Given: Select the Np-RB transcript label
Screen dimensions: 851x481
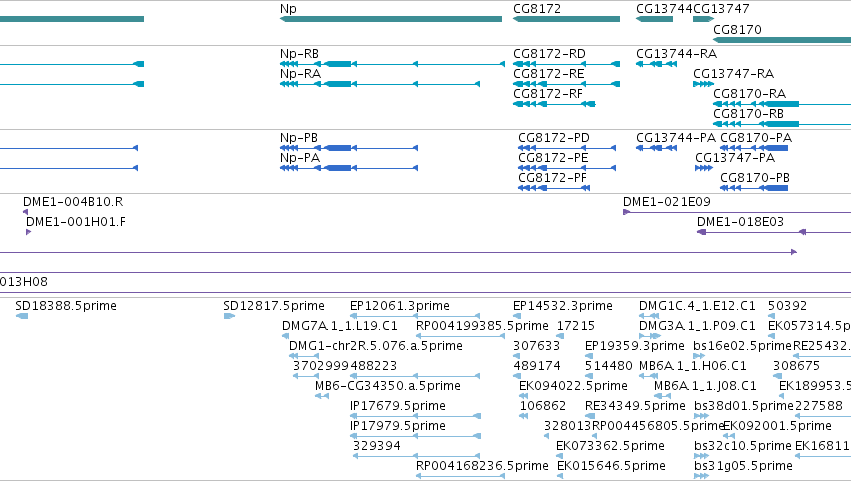Looking at the screenshot, I should [x=299, y=54].
